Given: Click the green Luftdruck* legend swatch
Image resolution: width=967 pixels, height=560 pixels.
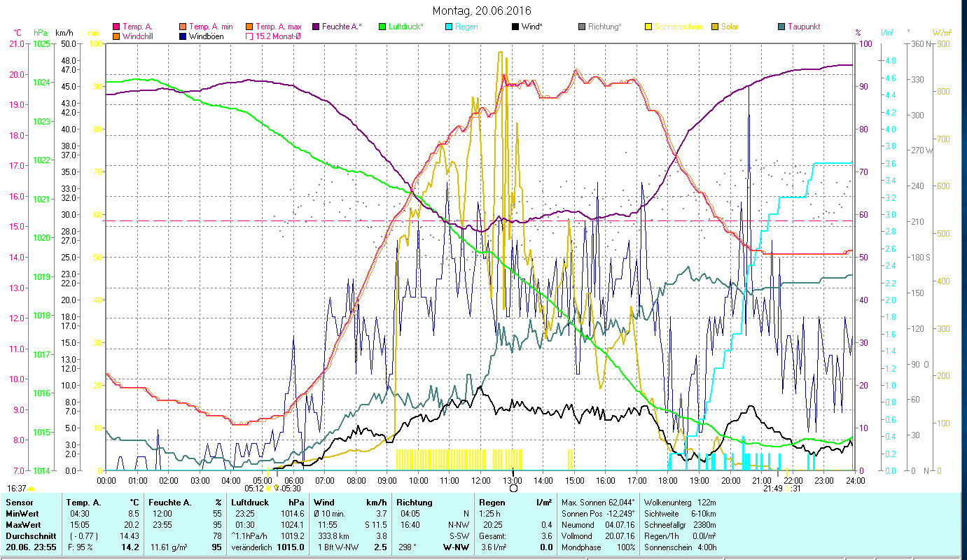Looking at the screenshot, I should pos(383,27).
